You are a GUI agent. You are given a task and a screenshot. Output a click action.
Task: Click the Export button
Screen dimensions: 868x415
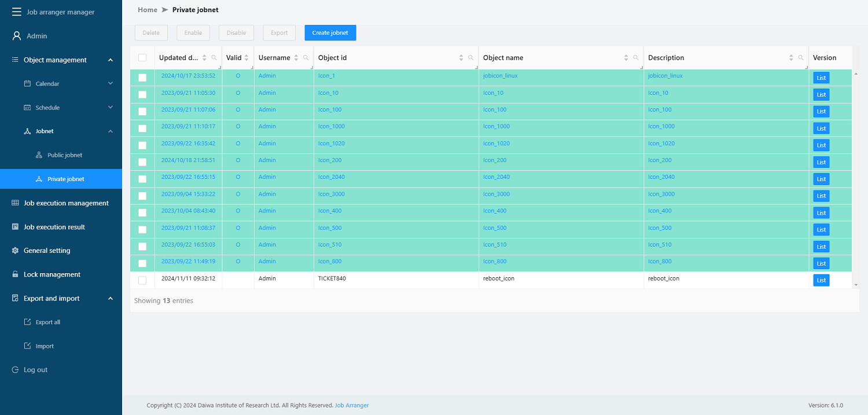click(279, 33)
